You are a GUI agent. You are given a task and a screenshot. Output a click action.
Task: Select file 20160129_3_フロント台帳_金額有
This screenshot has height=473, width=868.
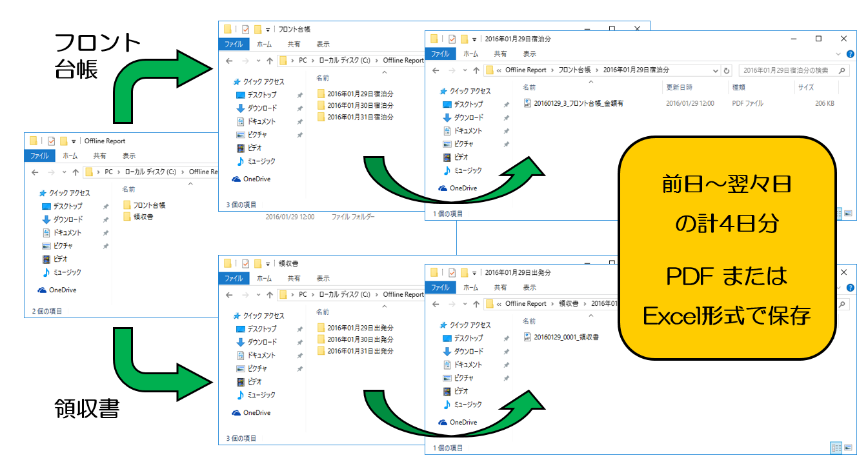pos(574,103)
